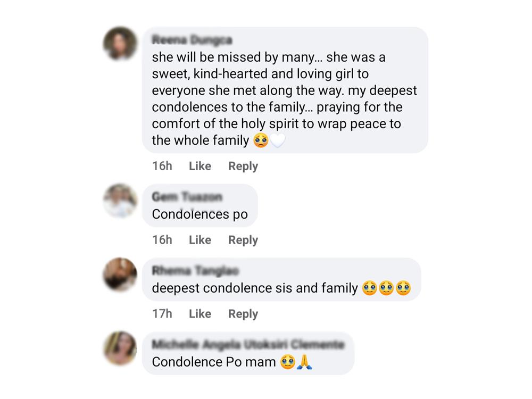This screenshot has width=532, height=399.
Task: Click the white heart emoji in first comment
Action: click(278, 140)
